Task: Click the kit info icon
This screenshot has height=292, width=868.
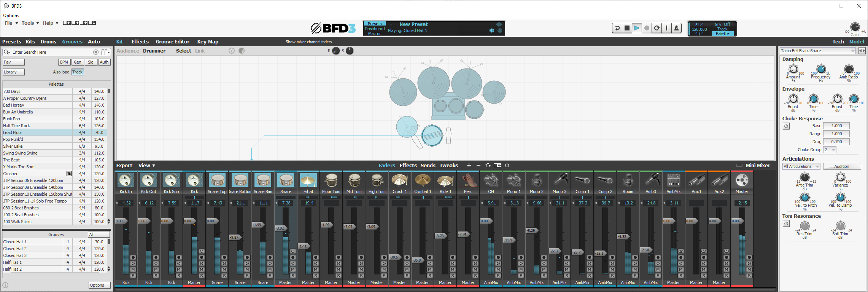Action: [x=232, y=51]
